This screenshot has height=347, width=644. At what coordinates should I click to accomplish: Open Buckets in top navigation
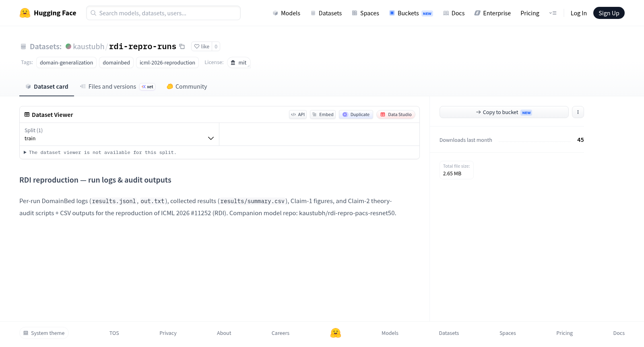(x=411, y=13)
